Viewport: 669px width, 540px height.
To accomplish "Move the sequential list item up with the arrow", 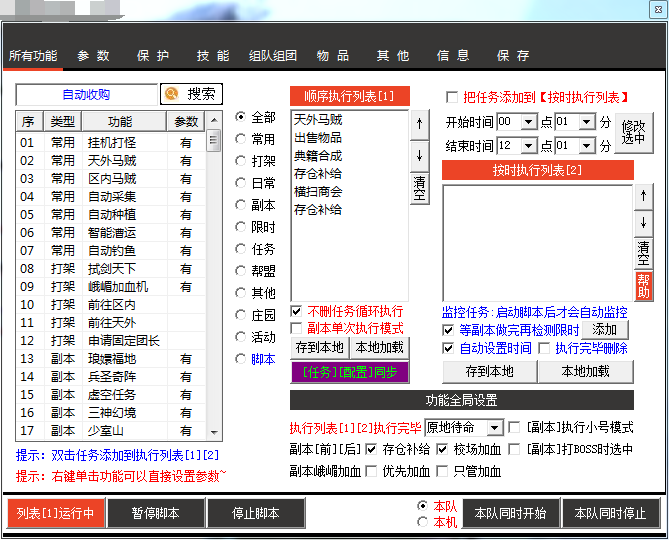I will tap(419, 124).
